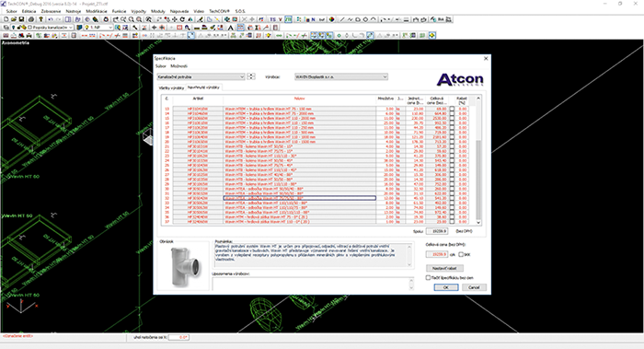Expand the '1. NP' floor dropdown
The image size is (644, 349).
[x=98, y=28]
